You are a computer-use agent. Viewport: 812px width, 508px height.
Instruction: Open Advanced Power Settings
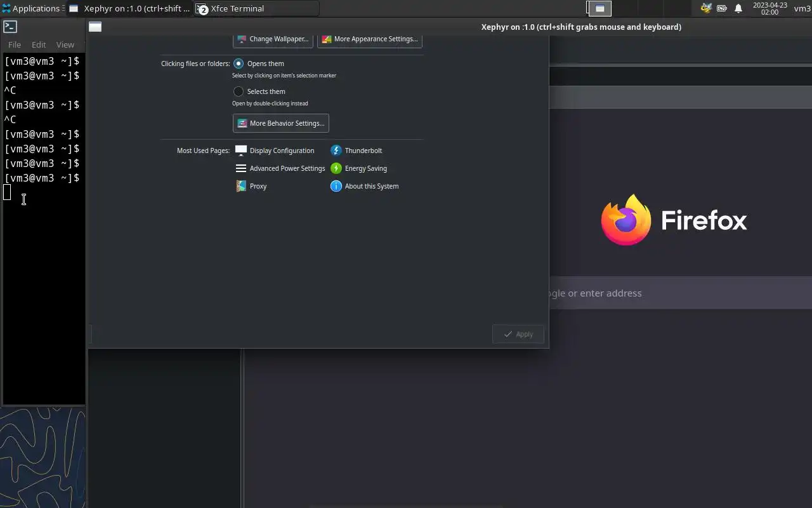280,168
